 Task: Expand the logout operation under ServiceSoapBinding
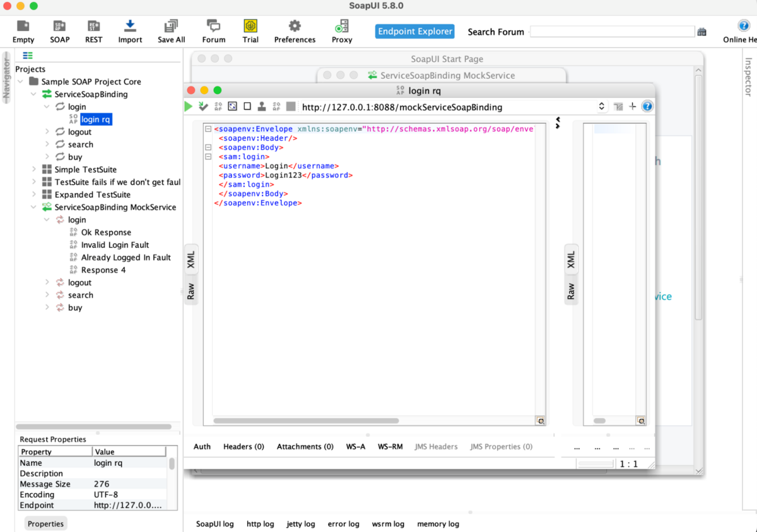point(47,132)
